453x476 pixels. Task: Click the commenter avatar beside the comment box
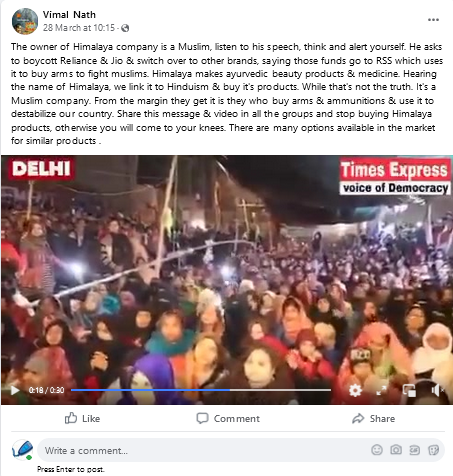tap(23, 450)
